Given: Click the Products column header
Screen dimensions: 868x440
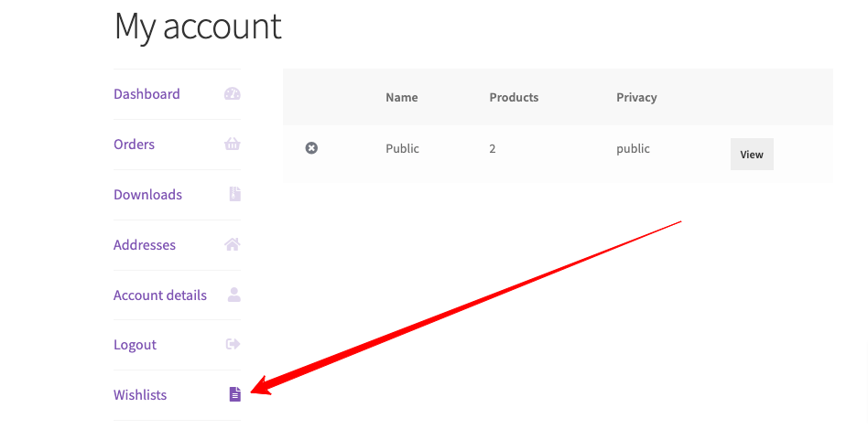Looking at the screenshot, I should coord(514,98).
